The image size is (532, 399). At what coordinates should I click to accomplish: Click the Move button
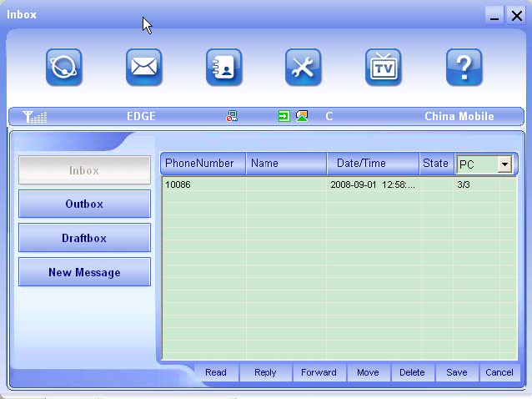[368, 372]
